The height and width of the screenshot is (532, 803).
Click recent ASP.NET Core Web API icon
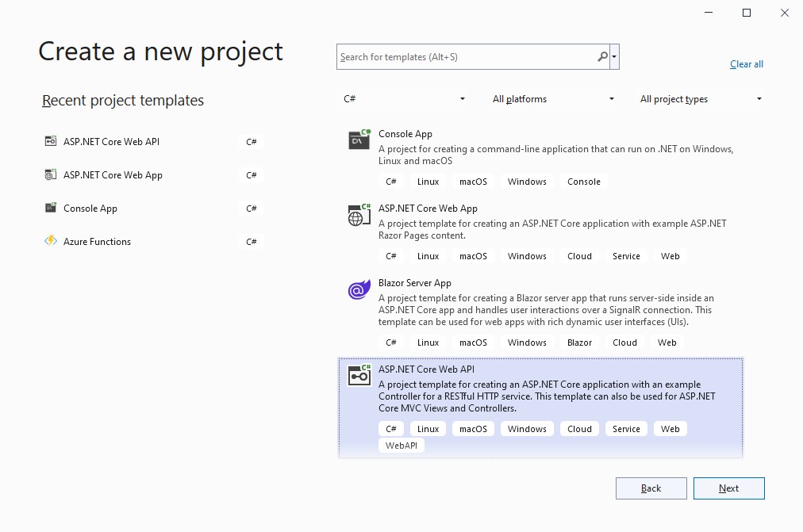point(50,141)
